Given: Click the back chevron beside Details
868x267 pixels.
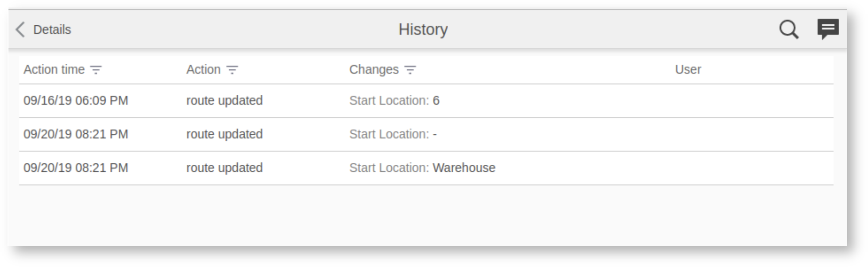Looking at the screenshot, I should (x=19, y=29).
